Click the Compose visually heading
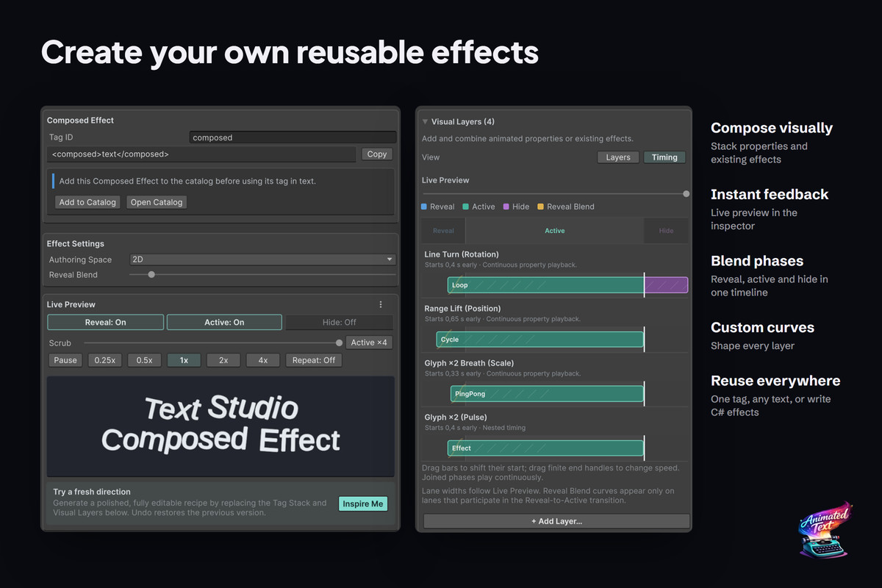 point(772,128)
